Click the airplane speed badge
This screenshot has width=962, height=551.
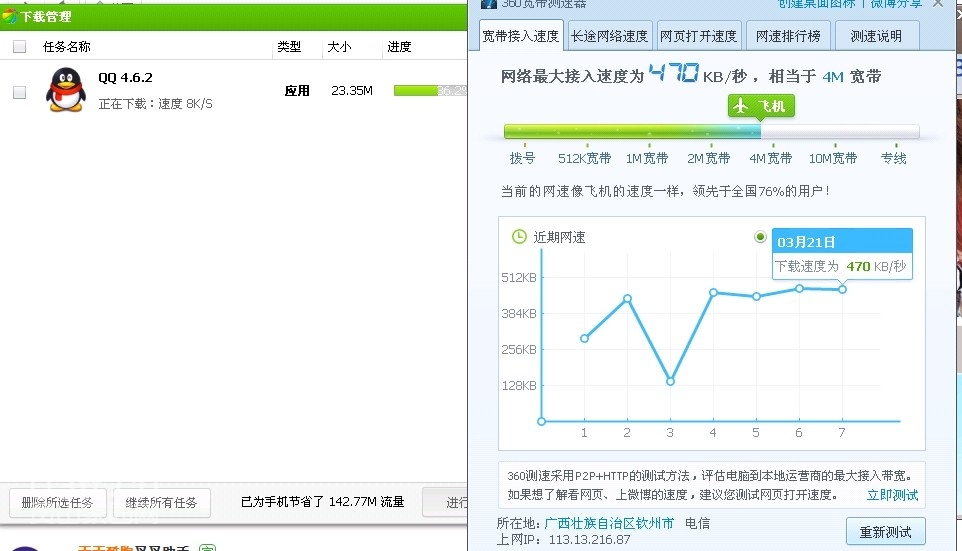click(x=761, y=106)
